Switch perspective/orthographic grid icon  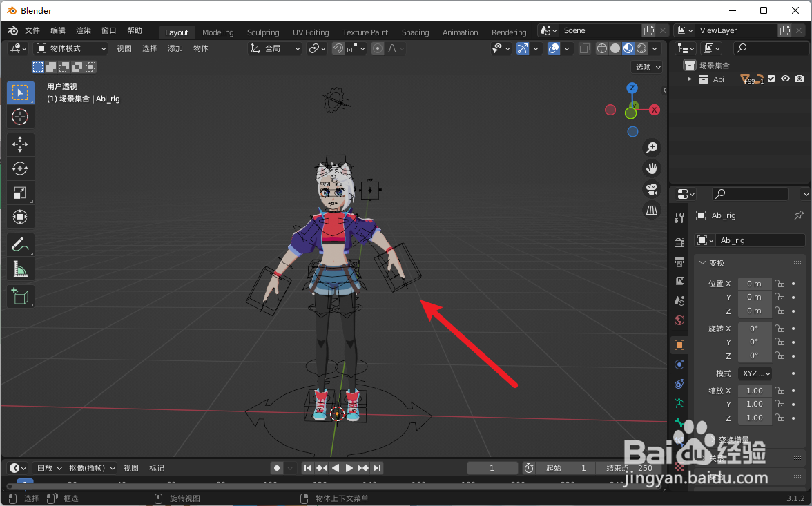tap(652, 211)
